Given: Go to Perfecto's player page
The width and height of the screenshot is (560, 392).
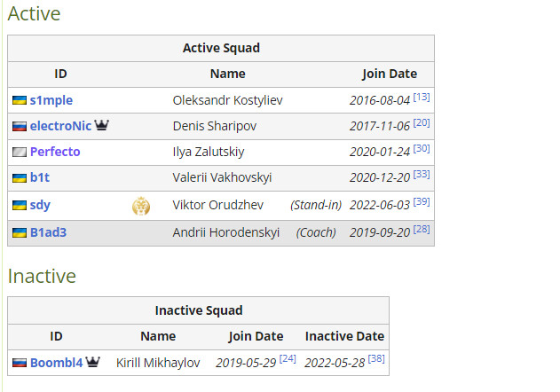Looking at the screenshot, I should (55, 152).
